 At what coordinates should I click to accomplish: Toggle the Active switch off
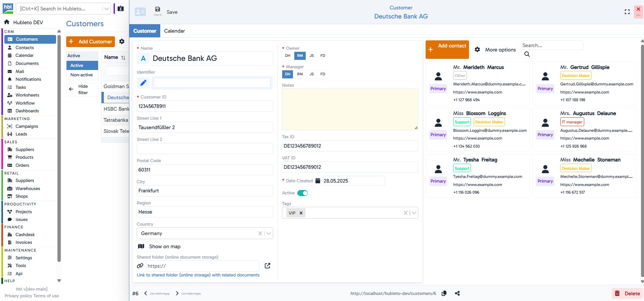(x=302, y=193)
